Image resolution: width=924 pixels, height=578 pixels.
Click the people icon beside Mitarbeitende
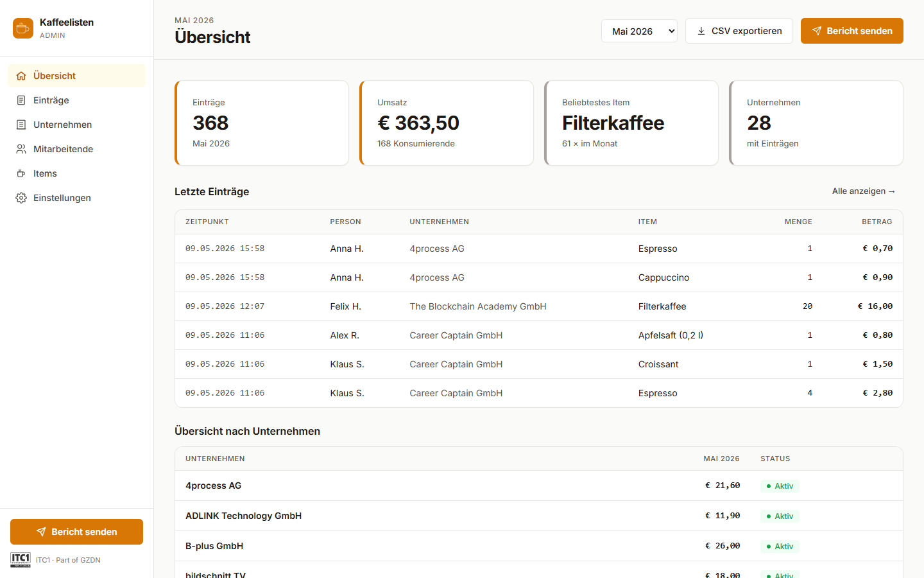click(x=21, y=149)
